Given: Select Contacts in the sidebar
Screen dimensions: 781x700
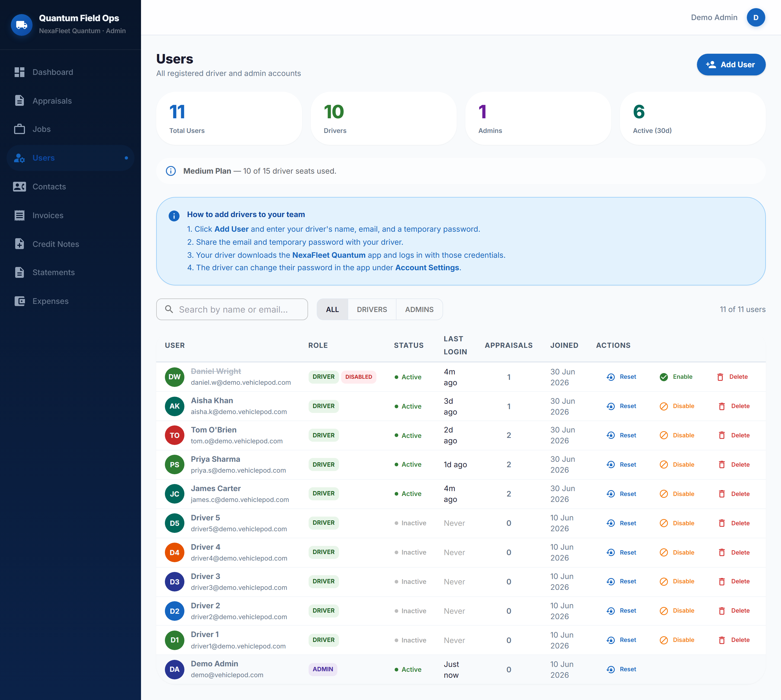Looking at the screenshot, I should (70, 187).
